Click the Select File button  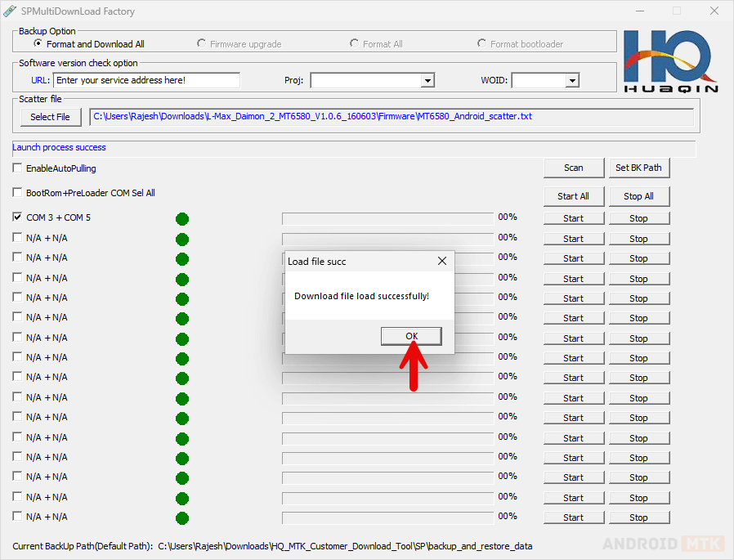click(x=50, y=117)
